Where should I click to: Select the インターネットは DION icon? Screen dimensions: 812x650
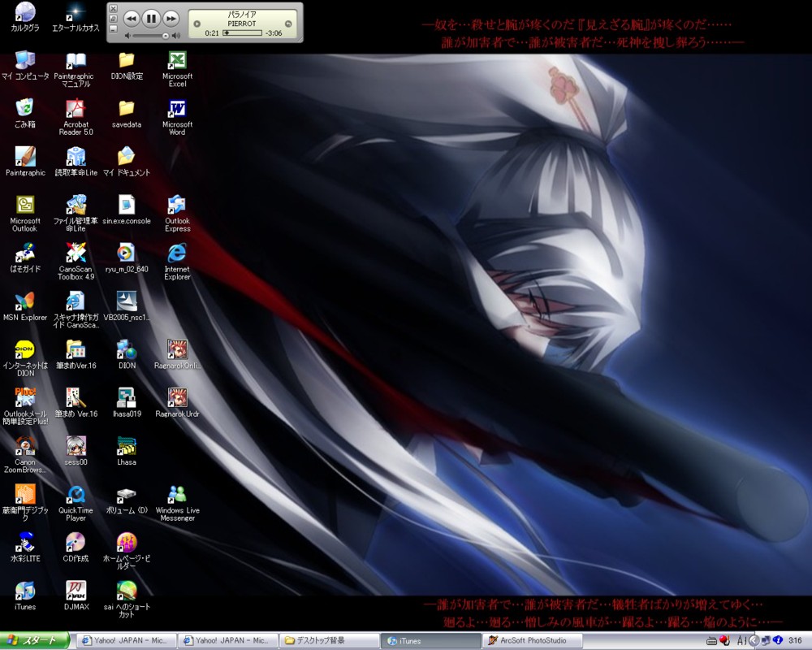(x=25, y=358)
